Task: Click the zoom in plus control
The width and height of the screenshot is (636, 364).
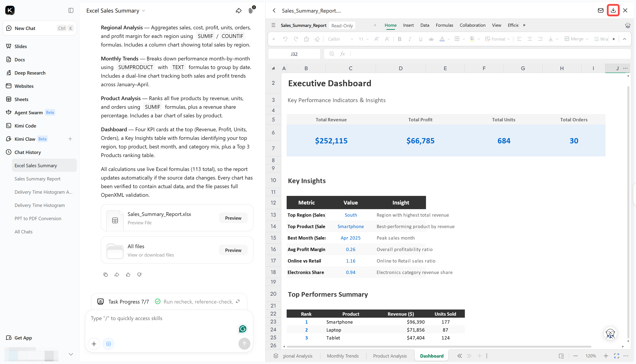Action: click(x=606, y=355)
